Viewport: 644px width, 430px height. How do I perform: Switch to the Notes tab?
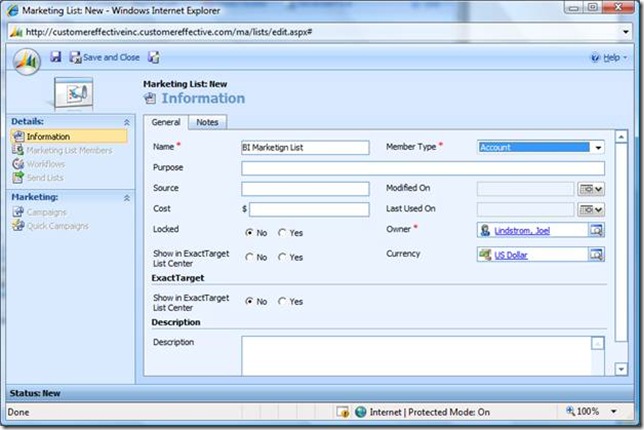[x=207, y=122]
